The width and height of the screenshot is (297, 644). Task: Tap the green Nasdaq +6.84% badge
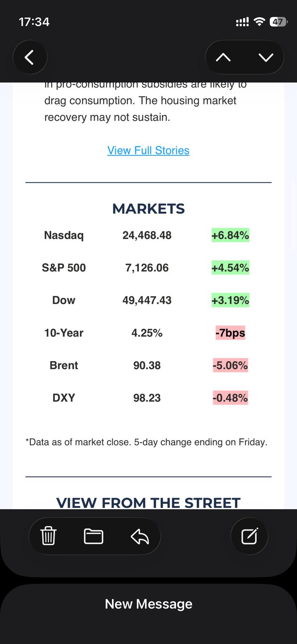pyautogui.click(x=230, y=235)
